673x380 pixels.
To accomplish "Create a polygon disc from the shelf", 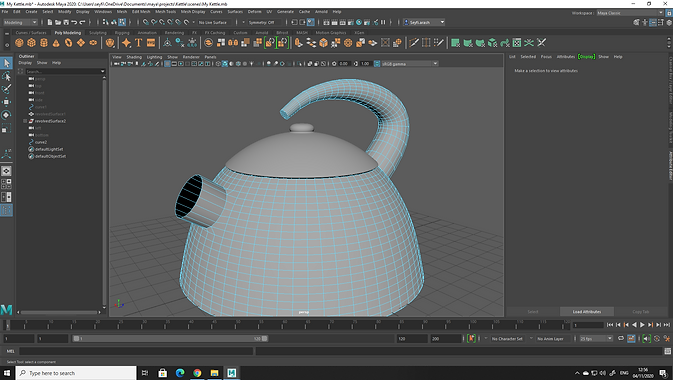I will 93,43.
